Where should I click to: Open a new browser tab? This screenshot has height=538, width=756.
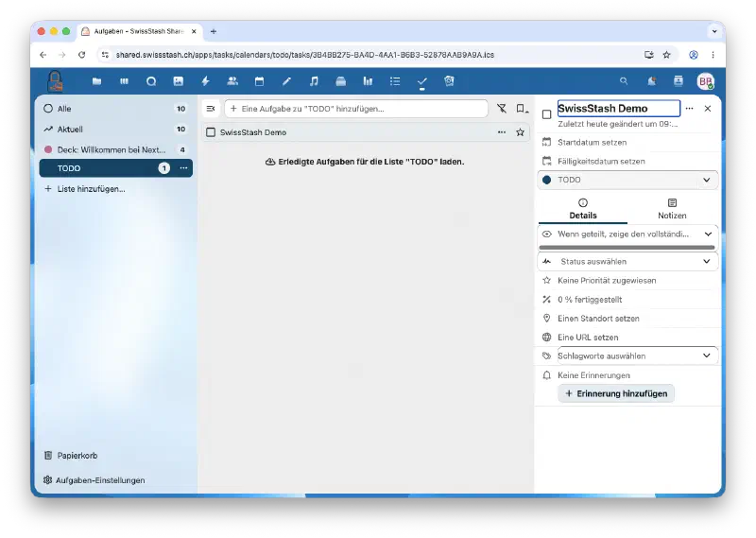coord(214,31)
